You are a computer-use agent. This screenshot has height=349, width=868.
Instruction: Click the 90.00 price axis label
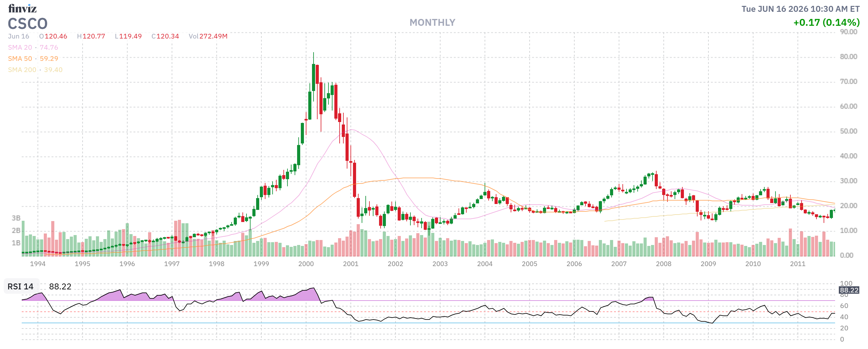848,32
